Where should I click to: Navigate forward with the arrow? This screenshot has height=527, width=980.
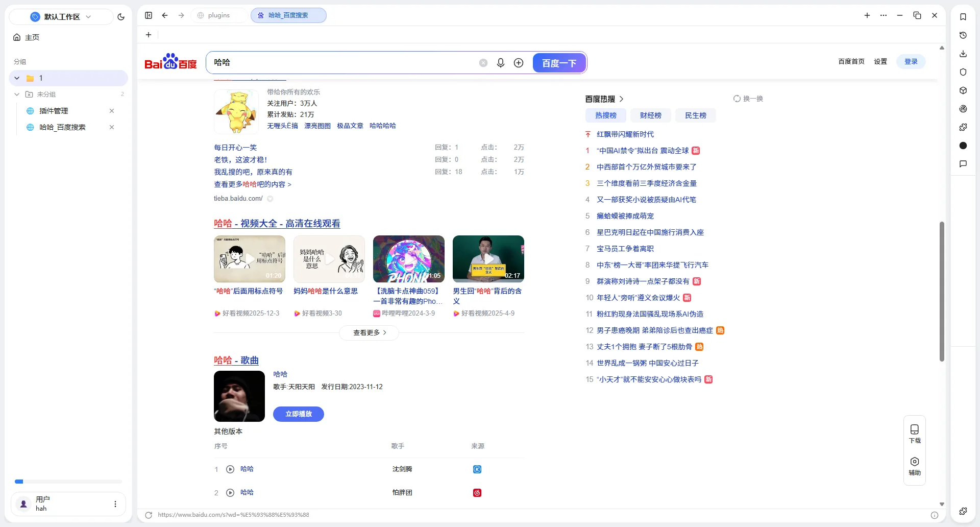(x=181, y=15)
